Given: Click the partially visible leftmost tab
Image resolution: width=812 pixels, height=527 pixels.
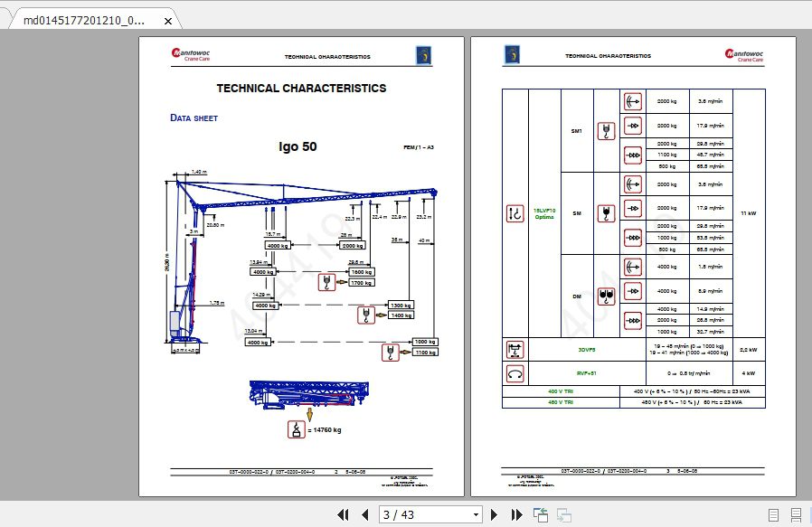Looking at the screenshot, I should coord(7,18).
